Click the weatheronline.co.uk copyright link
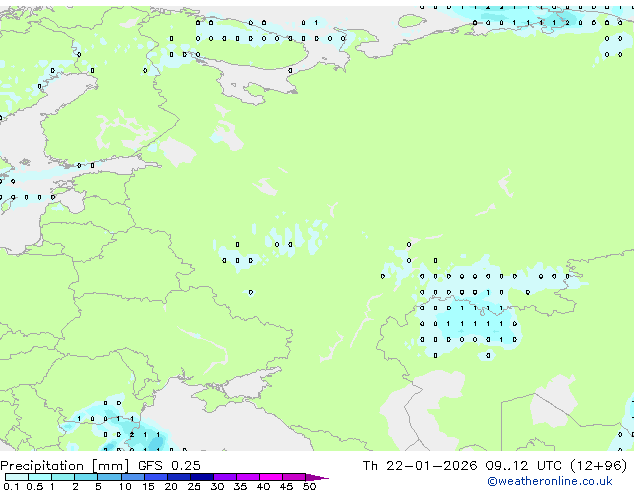Viewport: 634px width, 490px height. coord(550,481)
